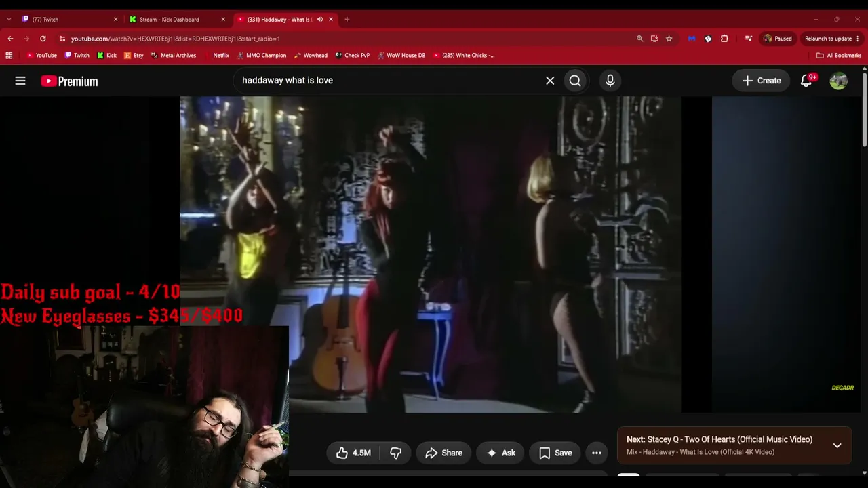Open the All Bookmarks folder

839,56
